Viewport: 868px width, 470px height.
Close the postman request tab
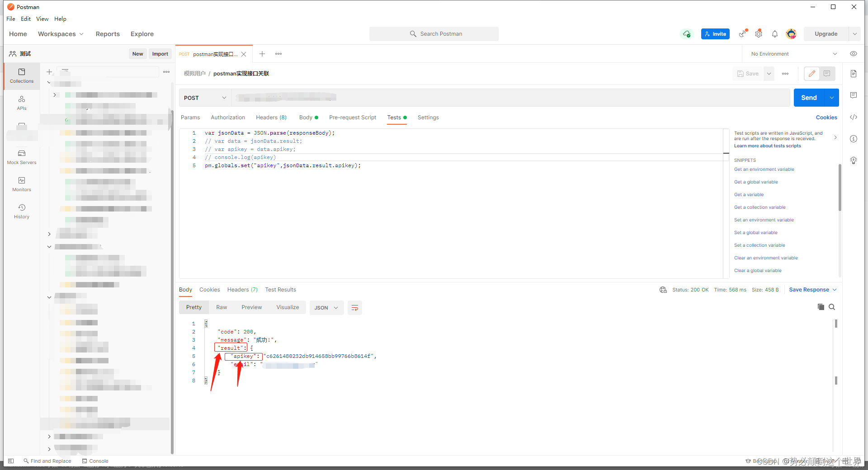coord(244,54)
